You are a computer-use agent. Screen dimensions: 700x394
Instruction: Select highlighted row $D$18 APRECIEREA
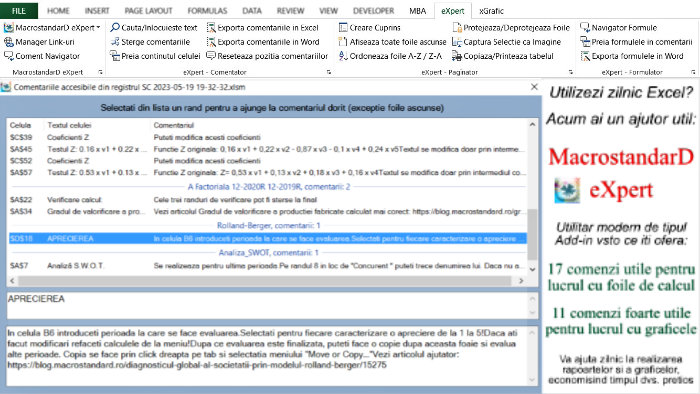(x=267, y=239)
